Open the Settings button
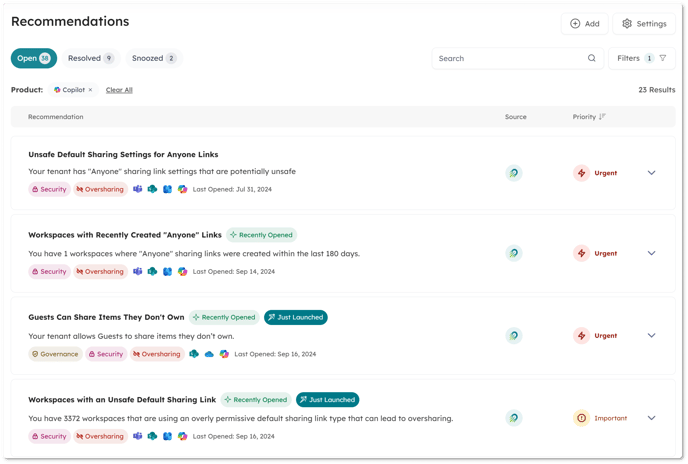Image resolution: width=688 pixels, height=464 pixels. pyautogui.click(x=643, y=24)
